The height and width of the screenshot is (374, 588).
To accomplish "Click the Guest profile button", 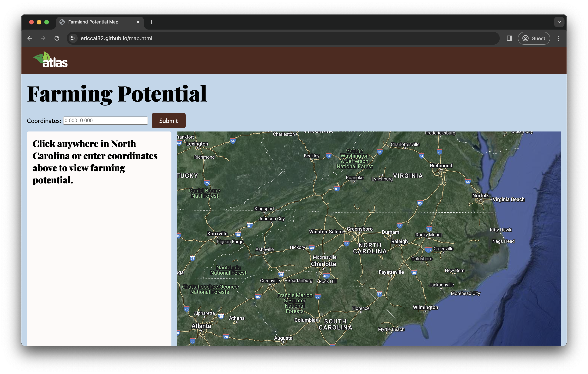I will 534,38.
